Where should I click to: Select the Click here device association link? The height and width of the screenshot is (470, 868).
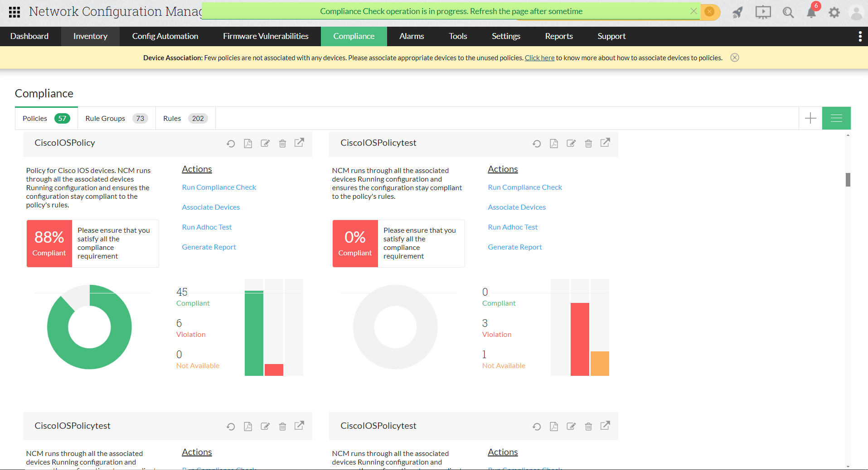click(x=539, y=58)
